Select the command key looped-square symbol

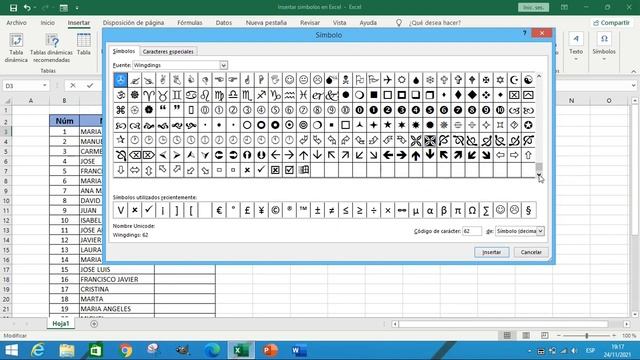(x=120, y=110)
